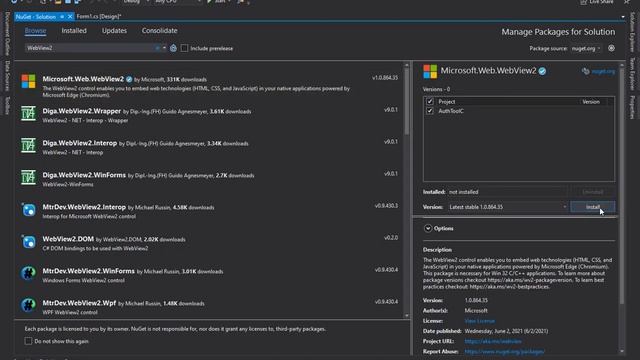640x360 pixels.
Task: Open the Team Explorer side tab
Action: click(632, 74)
